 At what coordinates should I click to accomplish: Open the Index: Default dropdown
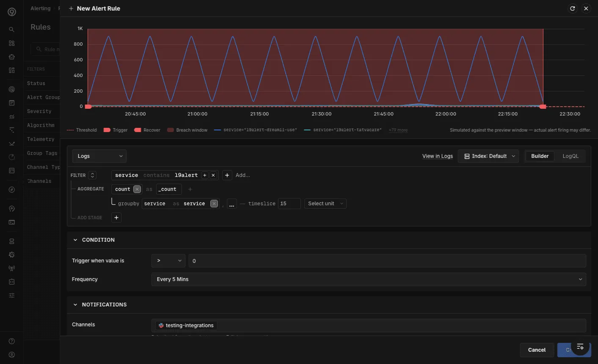[x=488, y=156]
